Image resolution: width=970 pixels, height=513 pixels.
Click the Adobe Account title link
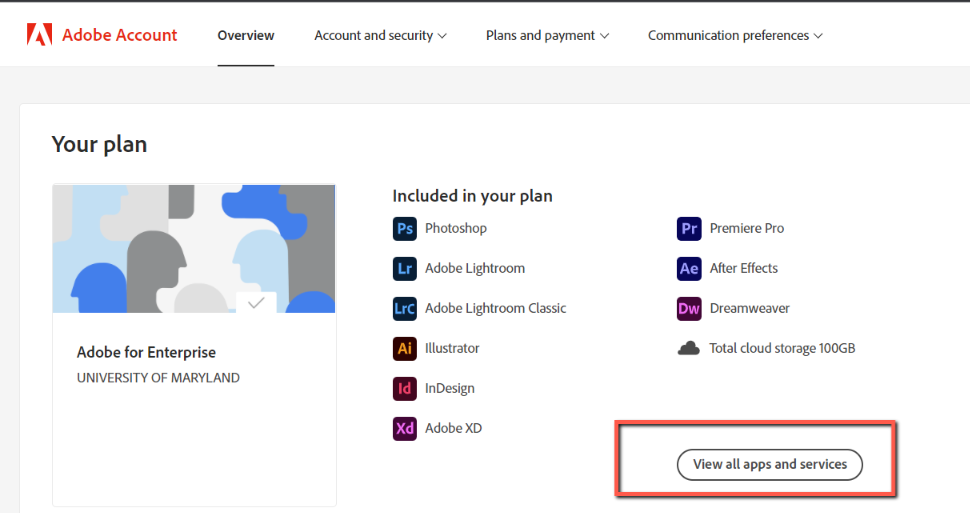pos(119,35)
